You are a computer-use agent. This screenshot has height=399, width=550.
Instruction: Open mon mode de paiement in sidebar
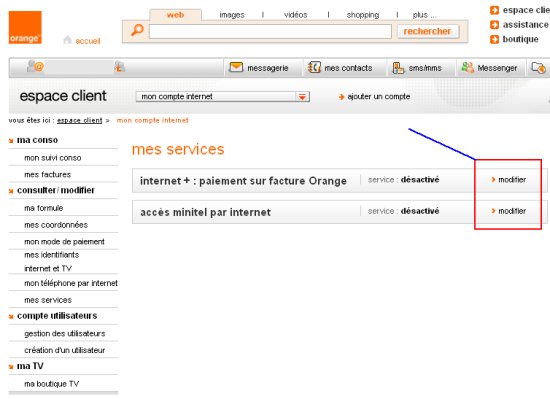tap(64, 242)
